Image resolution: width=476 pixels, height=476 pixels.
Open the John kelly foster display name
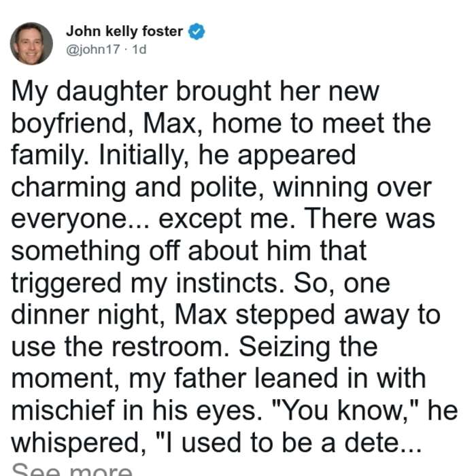(124, 31)
